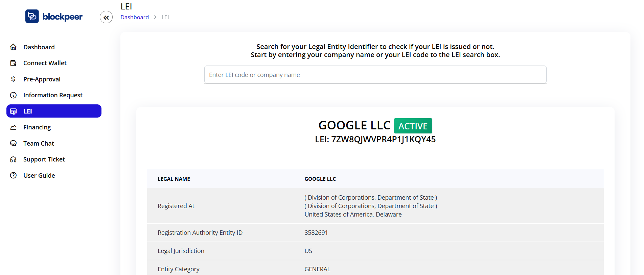Screen dimensions: 644x275
Task: Click the Pre-Approval dollar sign icon
Action: 13,79
